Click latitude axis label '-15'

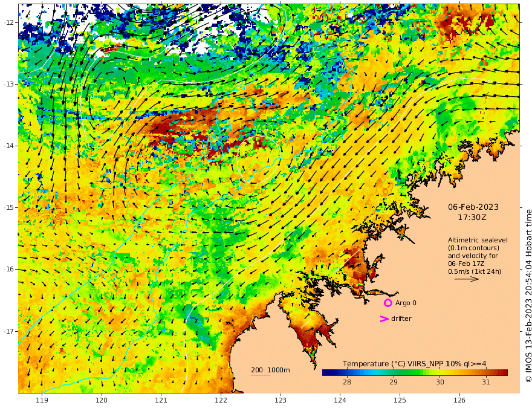tap(9, 207)
